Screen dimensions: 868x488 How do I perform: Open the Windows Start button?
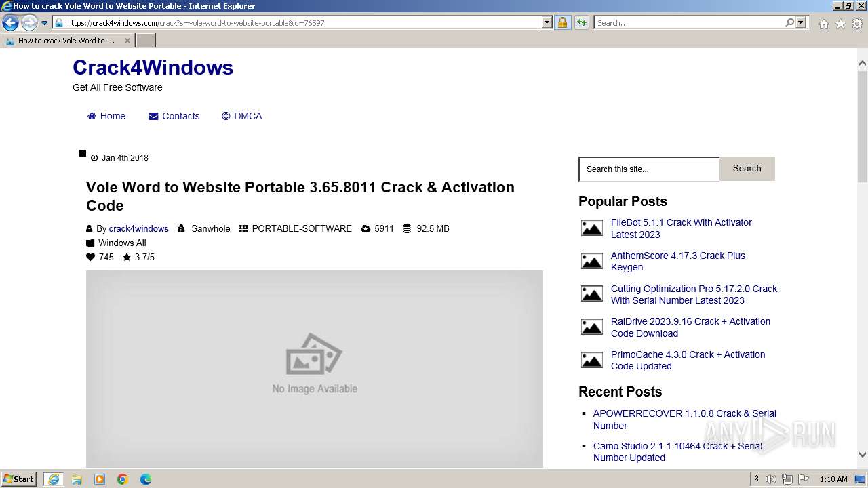click(19, 479)
